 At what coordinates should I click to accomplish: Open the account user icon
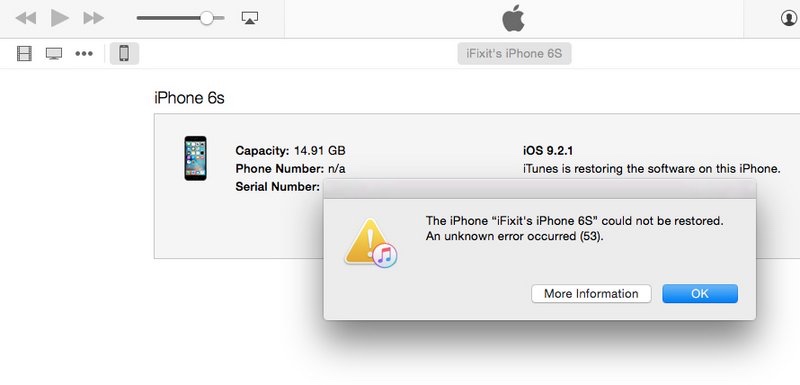tap(789, 18)
